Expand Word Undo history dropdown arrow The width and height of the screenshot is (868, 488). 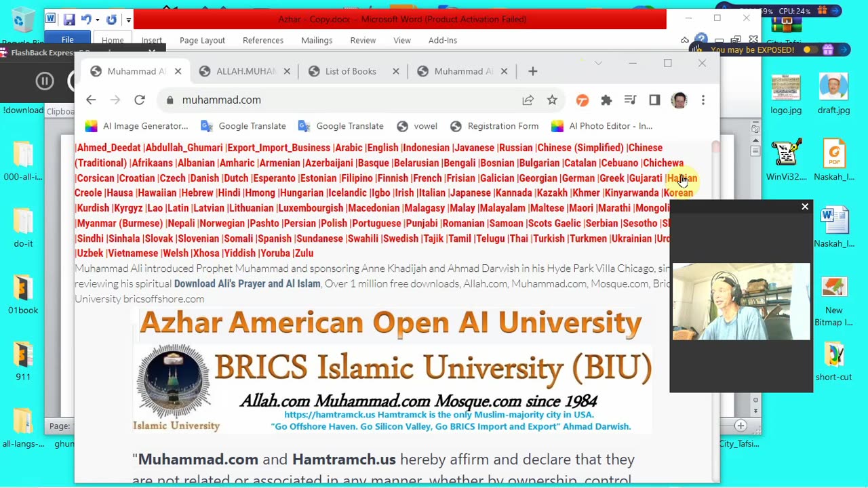[x=97, y=20]
